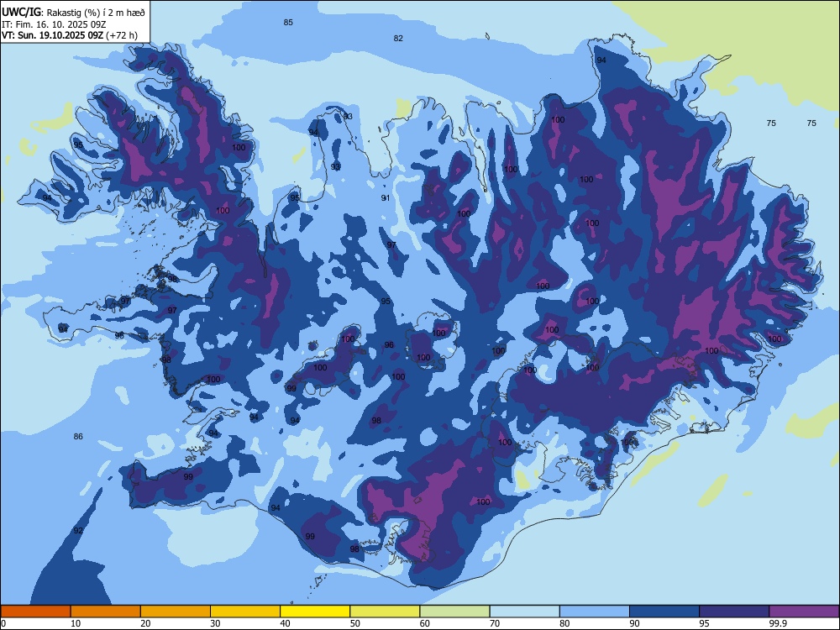Click the "VT: Sun. 19.10.2025 09Z" line

(53, 35)
